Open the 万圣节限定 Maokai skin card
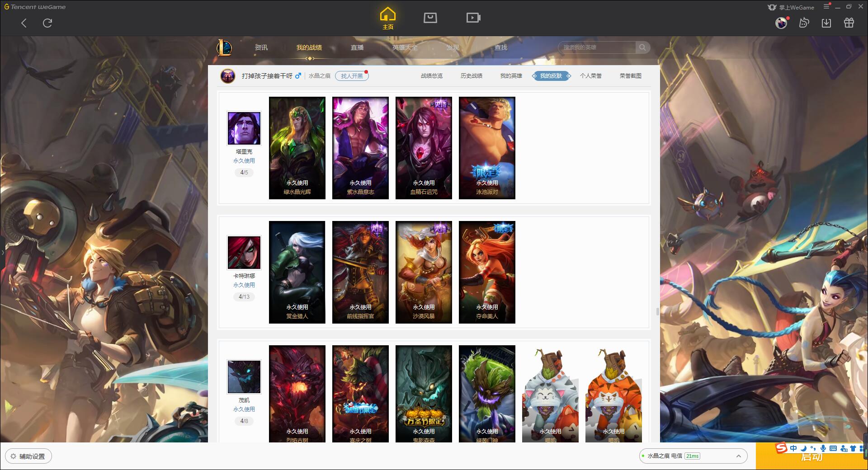 pos(424,394)
